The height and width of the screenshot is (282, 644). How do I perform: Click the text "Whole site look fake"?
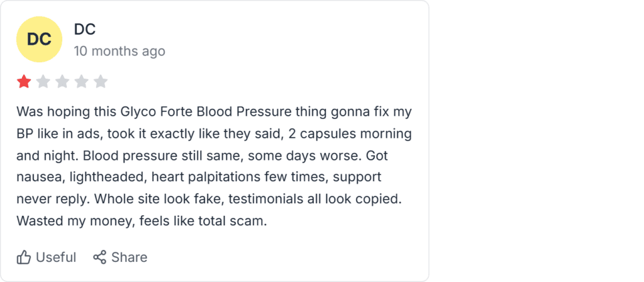158,199
